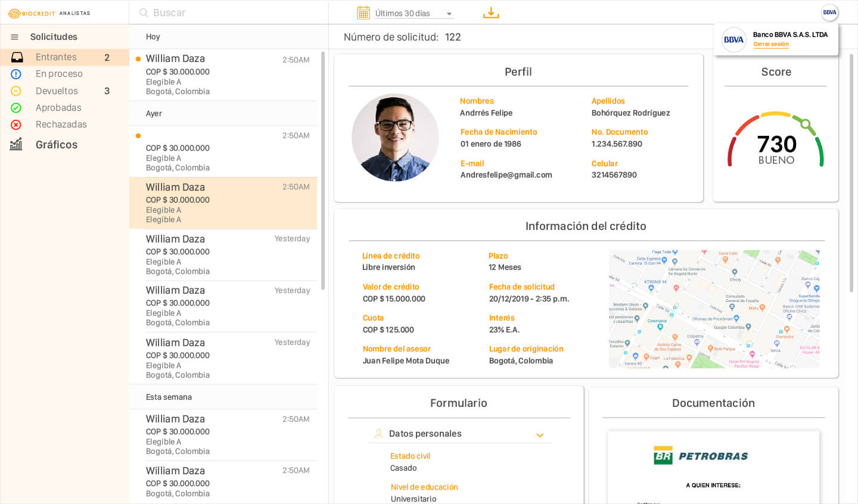
Task: Click the green Aprobadas checkmark icon
Action: 16,108
